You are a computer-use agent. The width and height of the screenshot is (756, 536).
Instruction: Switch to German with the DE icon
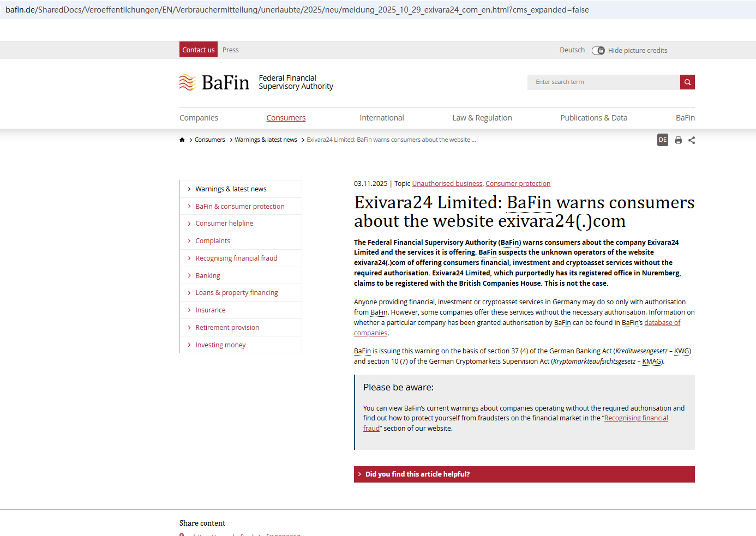click(x=663, y=140)
